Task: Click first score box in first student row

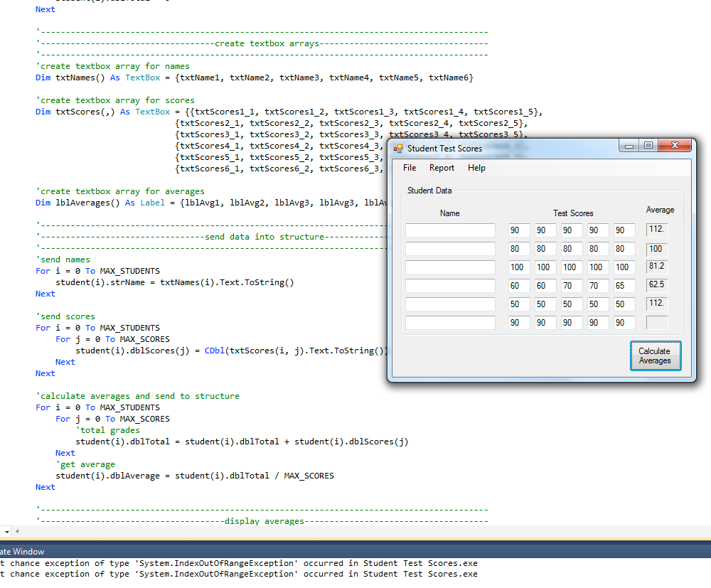Action: click(x=519, y=230)
